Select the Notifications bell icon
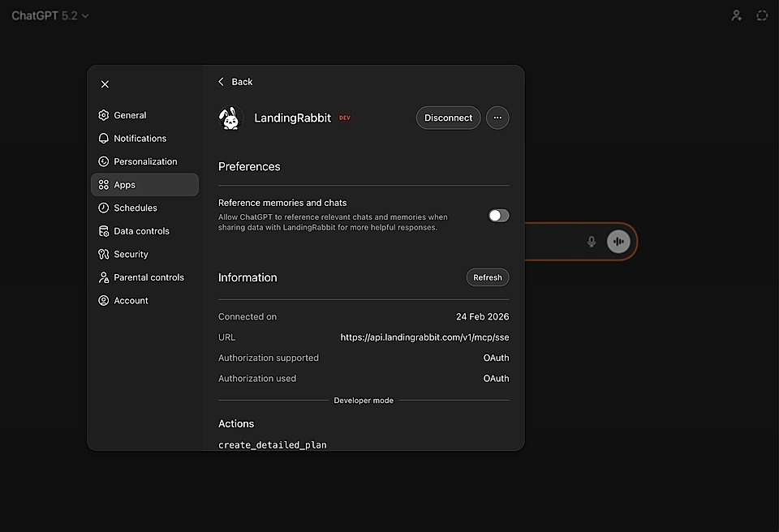This screenshot has width=779, height=532. click(103, 138)
